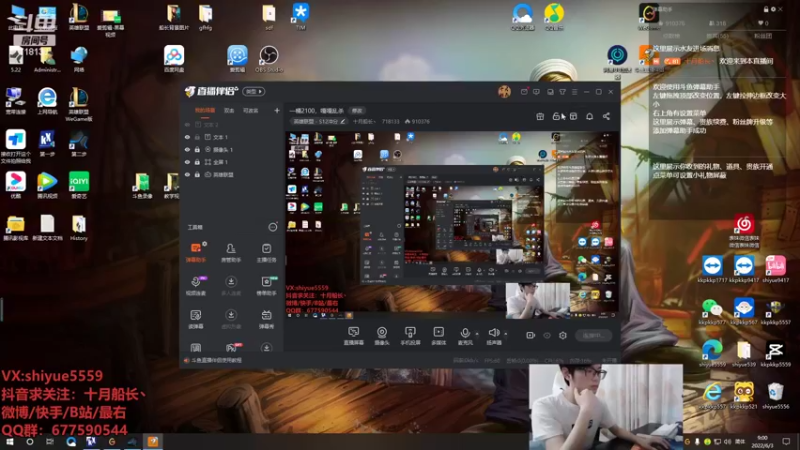Open the message icon with red dot
800x450 pixels.
tap(524, 91)
